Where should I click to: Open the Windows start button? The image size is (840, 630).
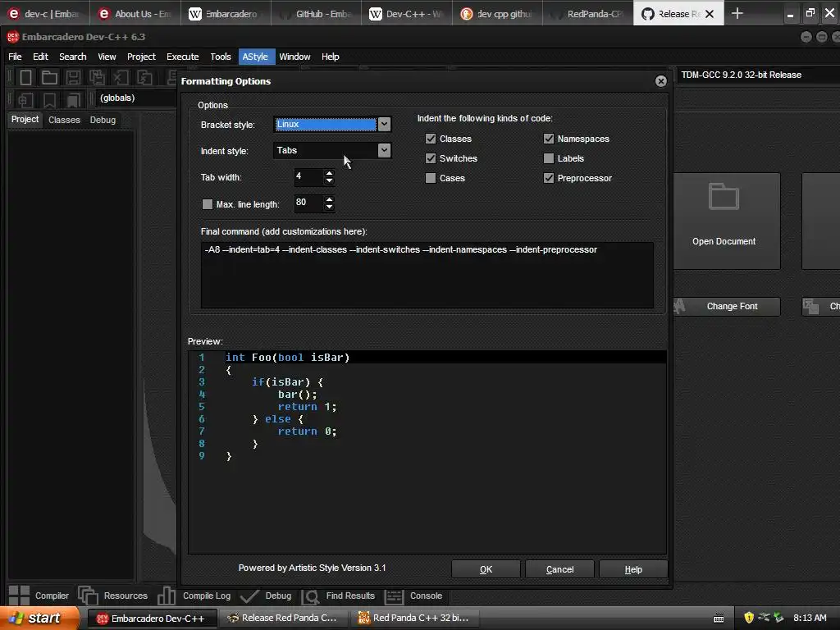[x=39, y=618]
